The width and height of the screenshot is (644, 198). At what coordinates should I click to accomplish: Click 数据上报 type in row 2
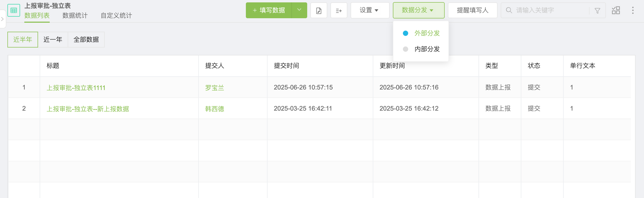click(x=498, y=109)
